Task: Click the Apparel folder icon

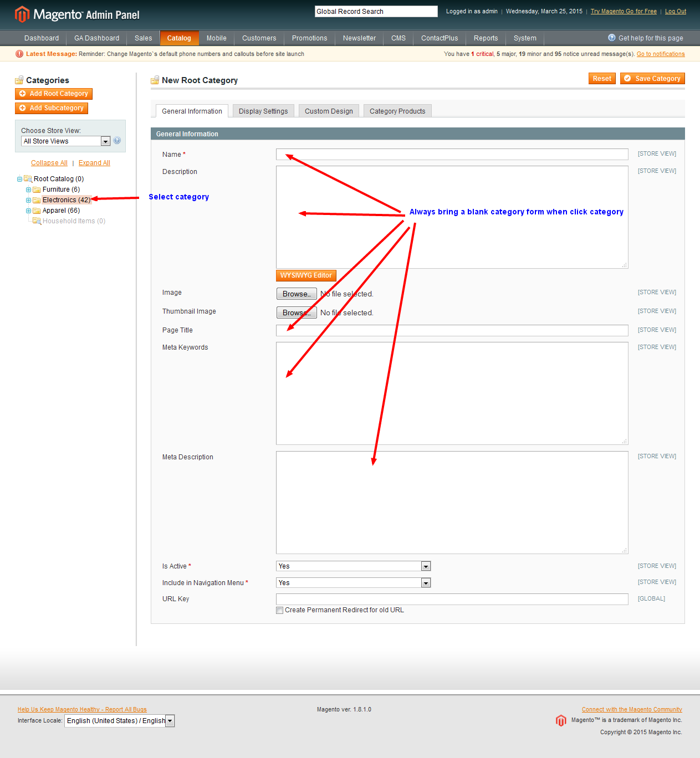Action: (x=37, y=211)
